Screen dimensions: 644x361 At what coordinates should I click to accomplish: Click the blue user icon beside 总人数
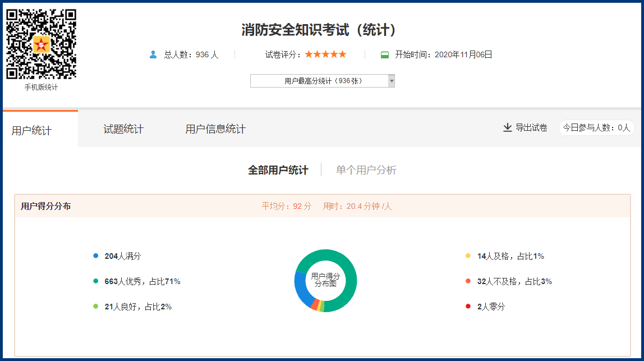(x=153, y=54)
